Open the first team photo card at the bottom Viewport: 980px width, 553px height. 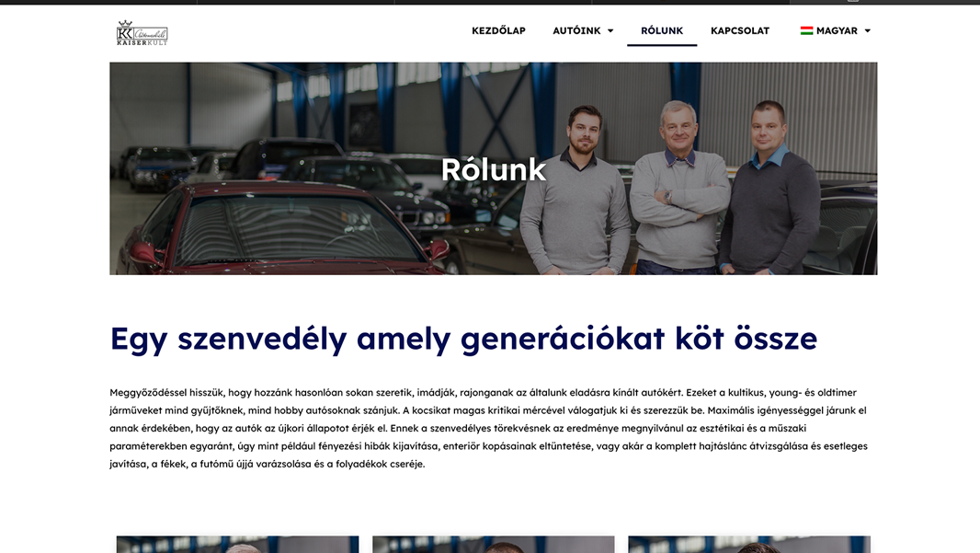tap(237, 544)
